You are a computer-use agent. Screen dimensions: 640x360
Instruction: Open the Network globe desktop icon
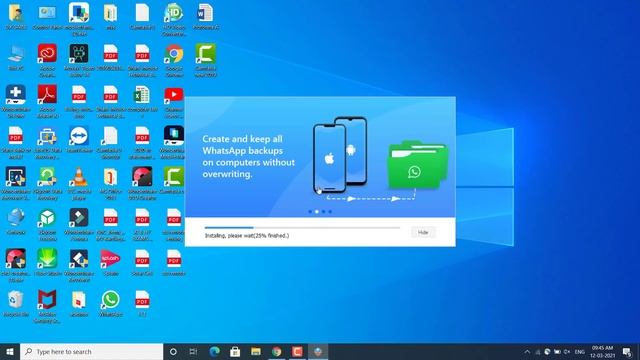tap(16, 222)
